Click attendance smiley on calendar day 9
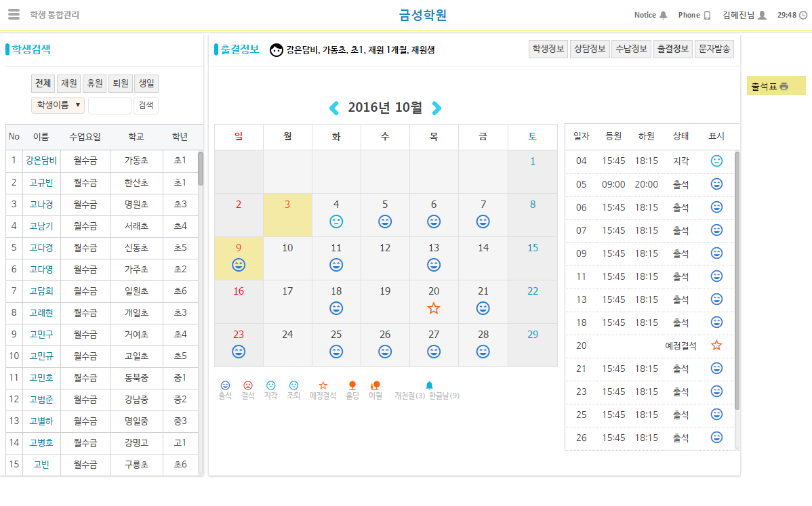The width and height of the screenshot is (812, 506). pos(238,265)
